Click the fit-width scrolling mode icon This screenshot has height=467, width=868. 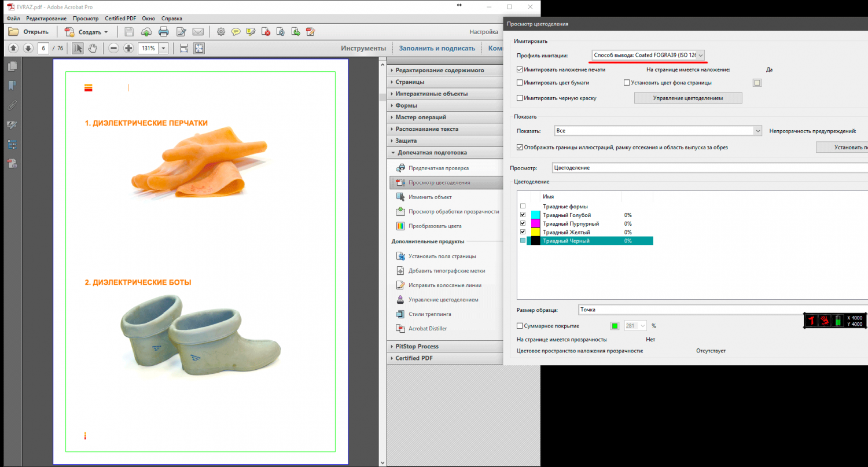[184, 48]
